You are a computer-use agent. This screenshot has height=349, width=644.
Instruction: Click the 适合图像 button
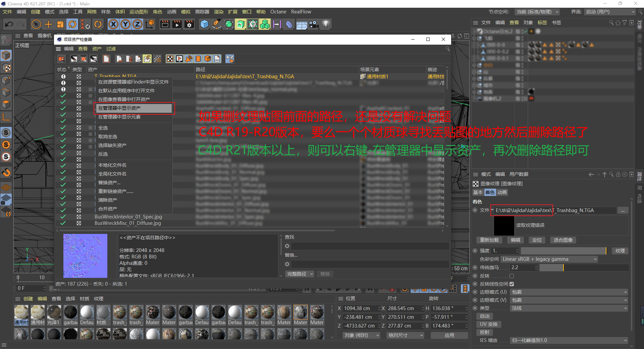tap(563, 240)
